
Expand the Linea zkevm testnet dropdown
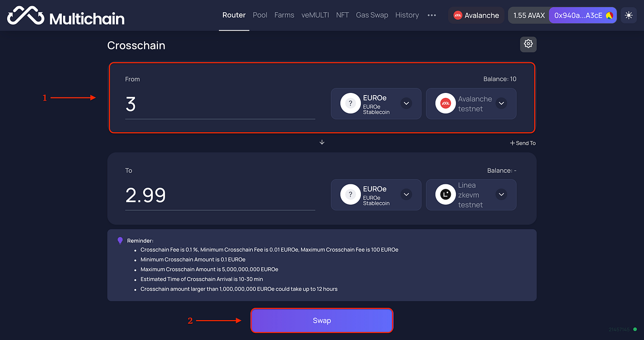pyautogui.click(x=501, y=195)
